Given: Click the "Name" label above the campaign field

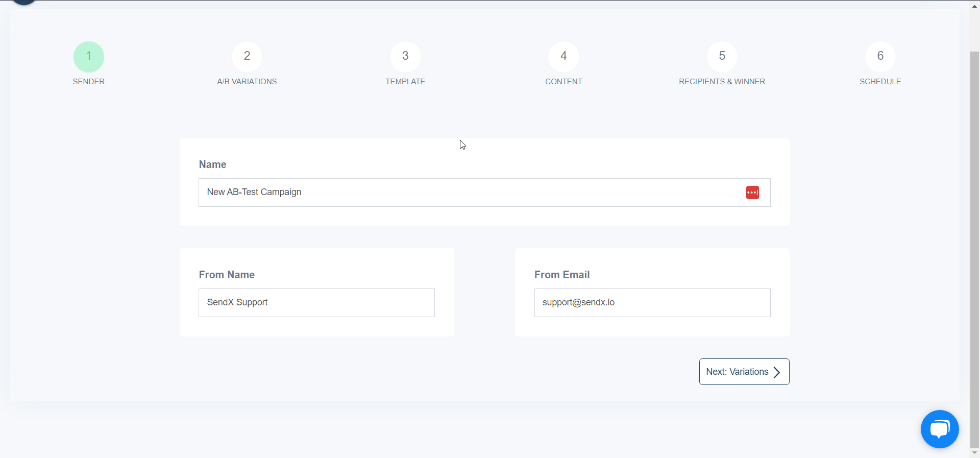Looking at the screenshot, I should pyautogui.click(x=212, y=164).
